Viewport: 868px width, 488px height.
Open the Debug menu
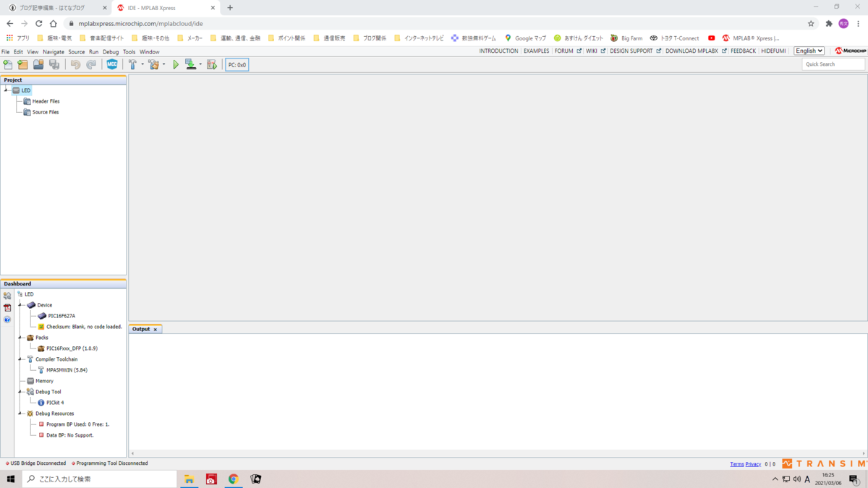pos(111,51)
